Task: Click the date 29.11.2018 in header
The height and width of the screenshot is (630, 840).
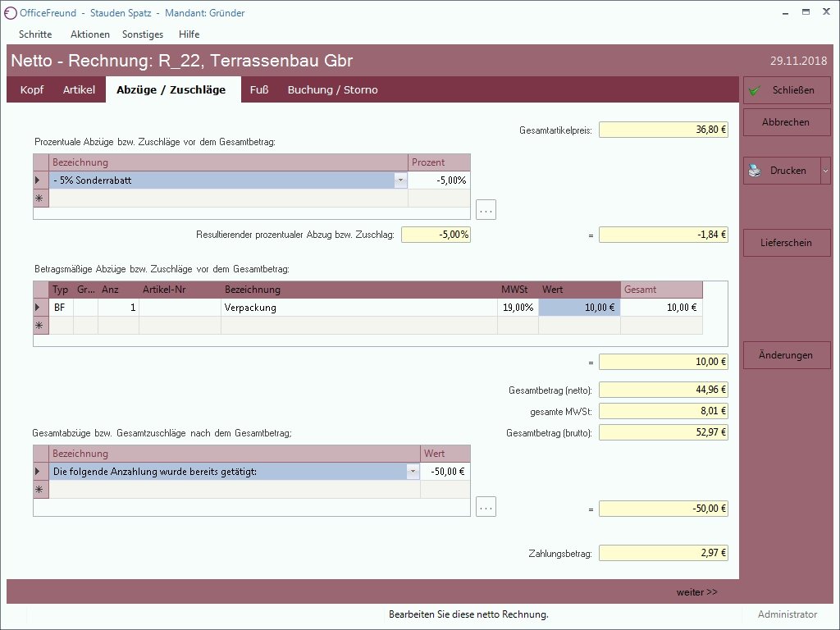Action: tap(798, 61)
